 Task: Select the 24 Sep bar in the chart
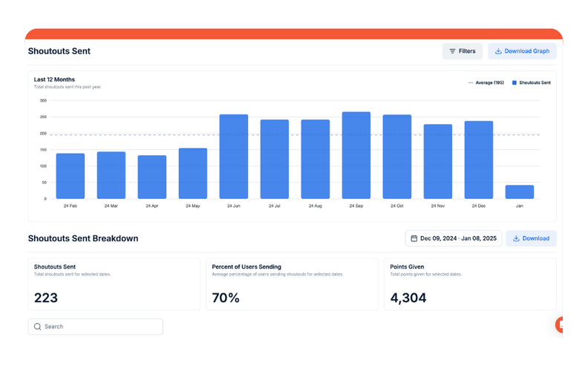point(356,155)
